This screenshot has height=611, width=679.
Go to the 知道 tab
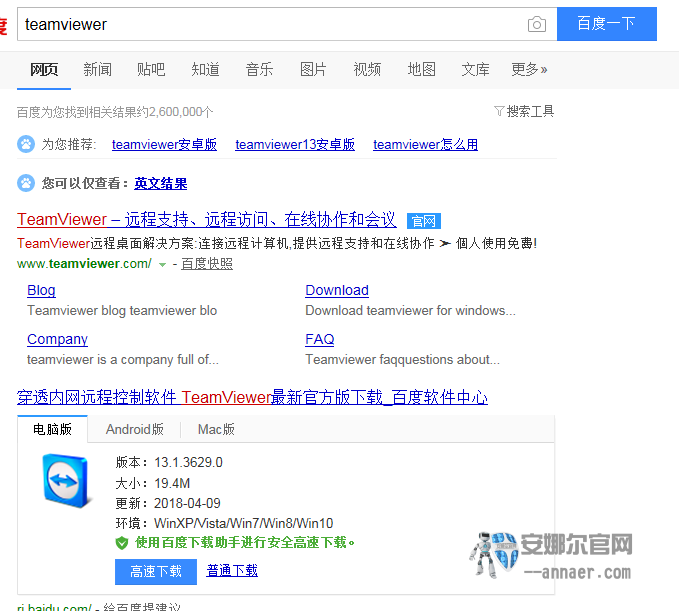pyautogui.click(x=205, y=69)
